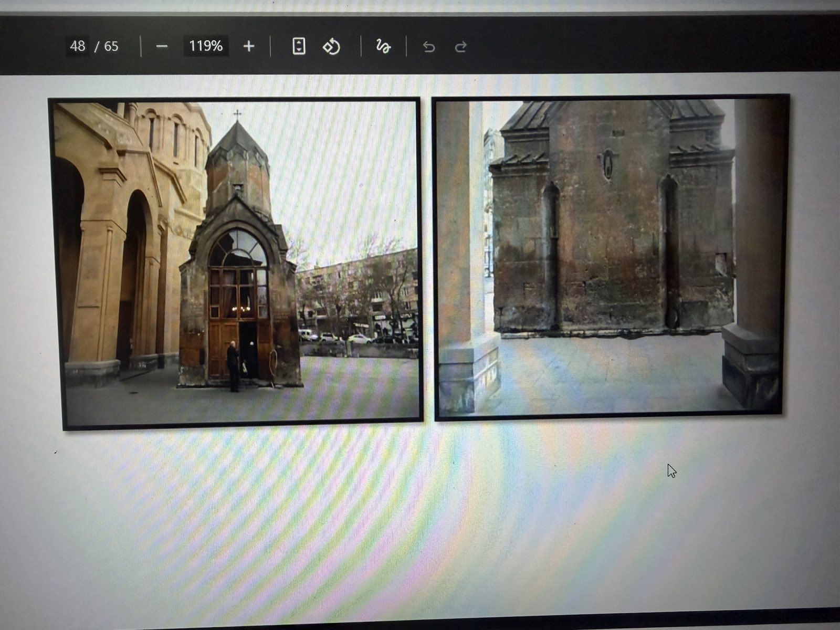
Task: Click the man standing at the chapel door
Action: [233, 365]
